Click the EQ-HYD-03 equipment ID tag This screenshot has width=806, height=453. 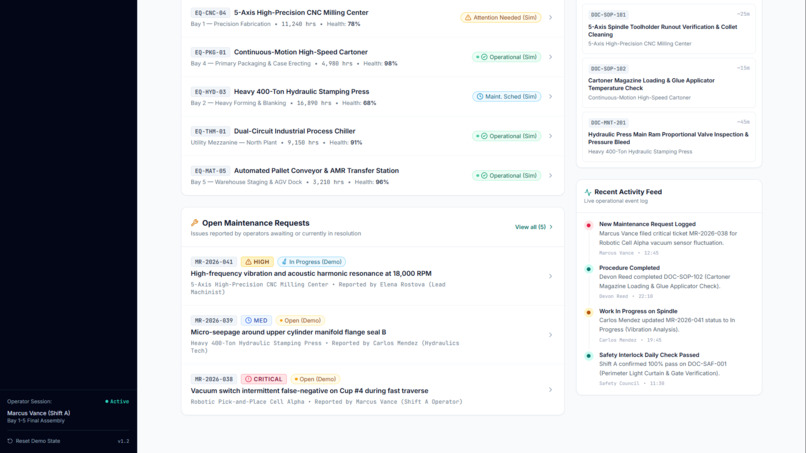click(x=210, y=92)
